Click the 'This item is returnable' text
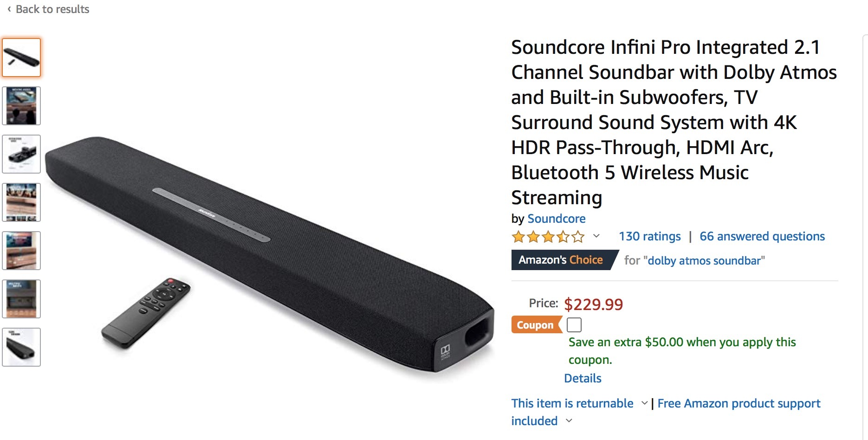Viewport: 868px width, 440px height. 572,403
